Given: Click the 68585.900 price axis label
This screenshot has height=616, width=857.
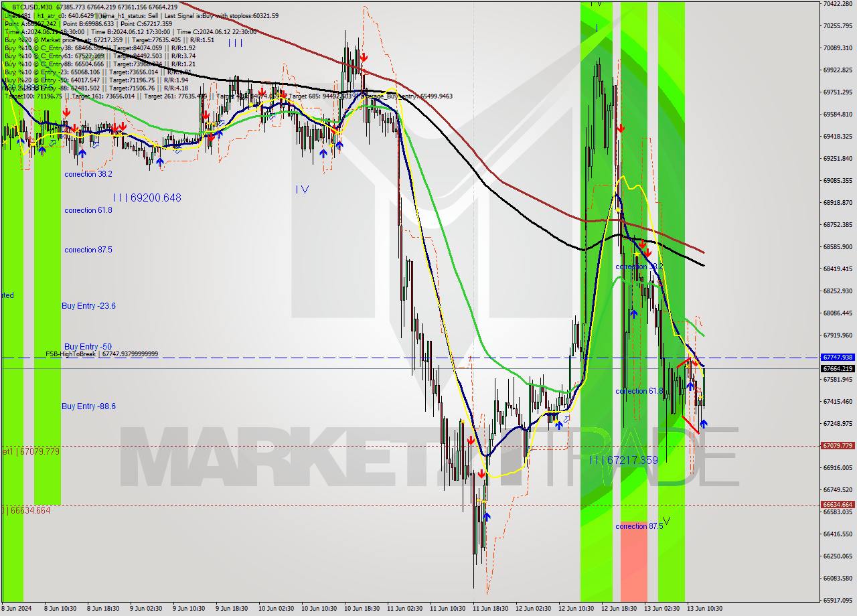Looking at the screenshot, I should click(x=838, y=246).
